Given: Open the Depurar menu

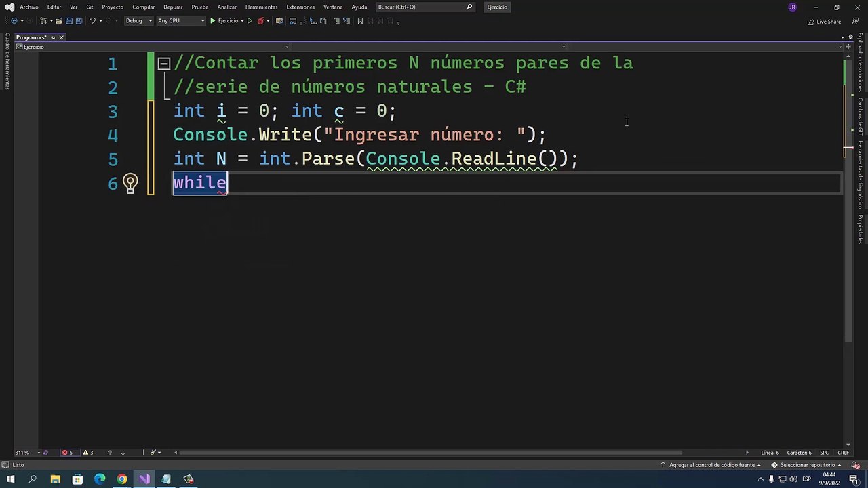Looking at the screenshot, I should tap(173, 7).
